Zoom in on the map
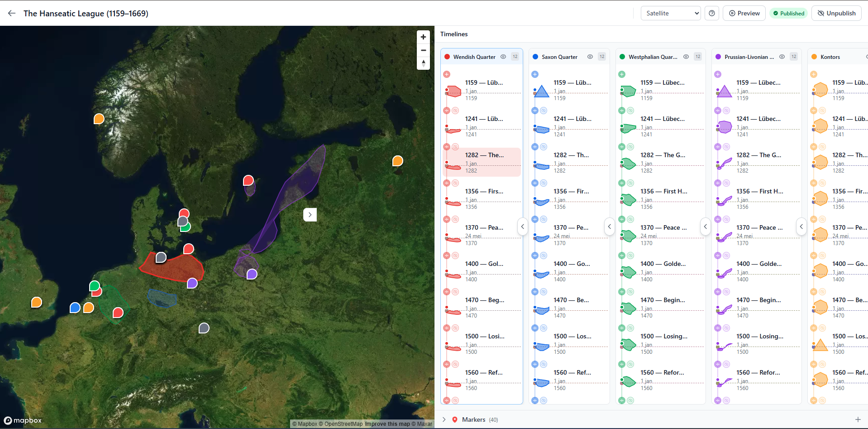 (x=423, y=37)
